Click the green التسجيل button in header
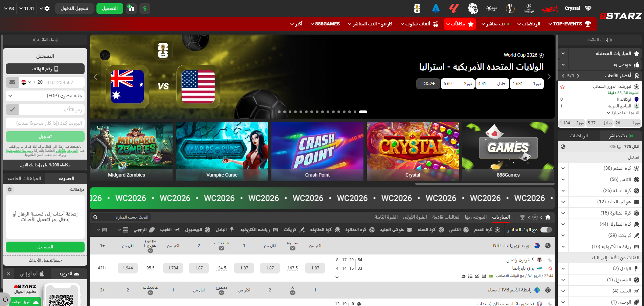The image size is (644, 306). tap(110, 8)
